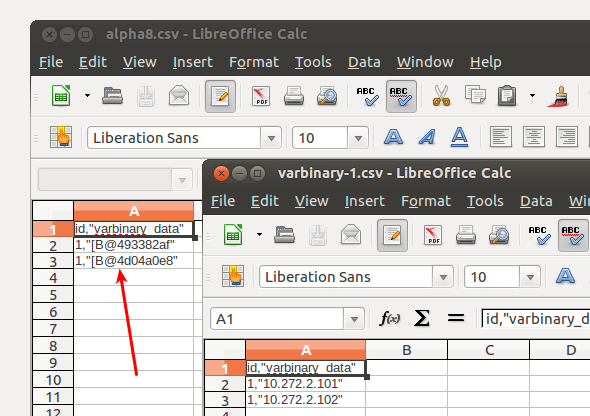This screenshot has width=590, height=416.
Task: Click the Open file icon in varbinary-1.csv
Action: coord(284,235)
